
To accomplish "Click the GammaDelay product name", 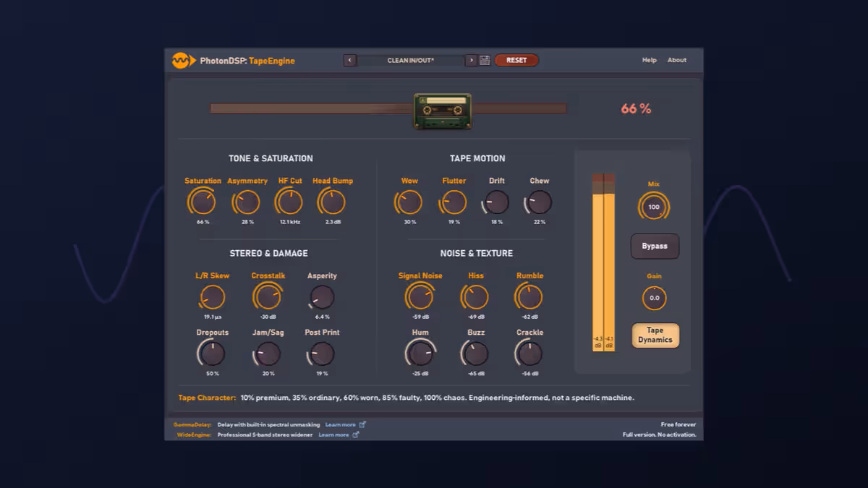I will [x=192, y=424].
